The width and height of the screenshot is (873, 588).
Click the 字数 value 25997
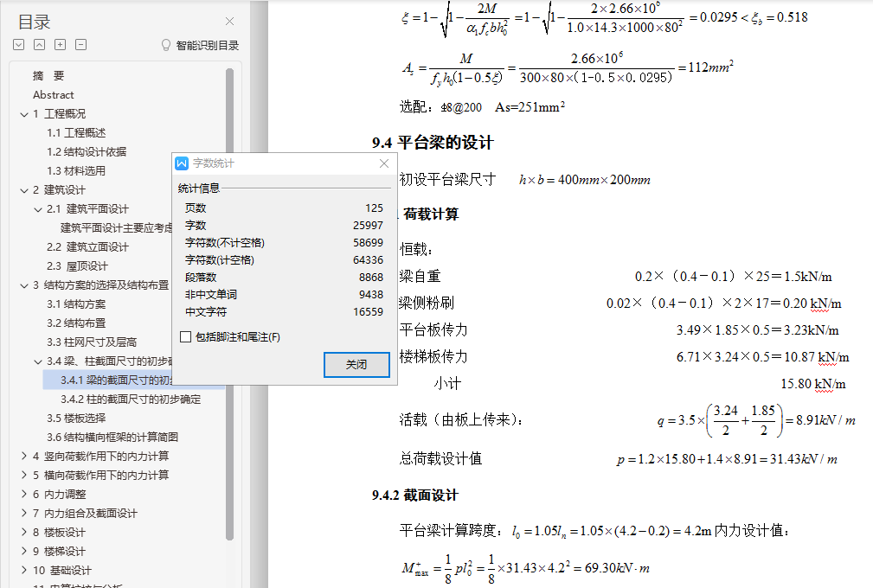pyautogui.click(x=368, y=226)
